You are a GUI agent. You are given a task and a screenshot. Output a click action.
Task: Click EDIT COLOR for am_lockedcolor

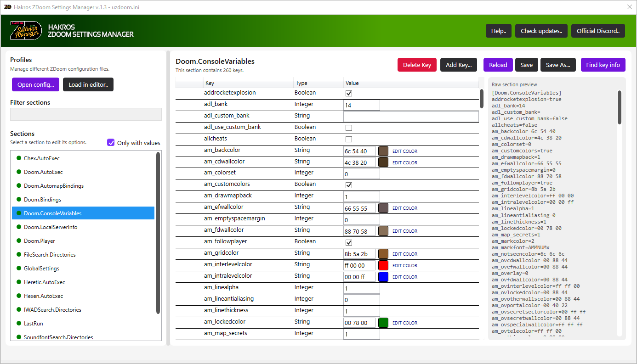click(405, 323)
